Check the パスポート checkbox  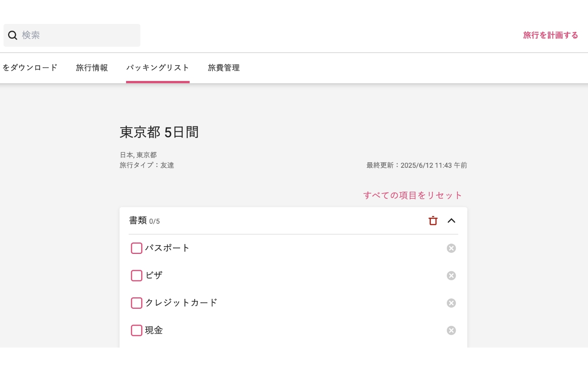pos(136,248)
